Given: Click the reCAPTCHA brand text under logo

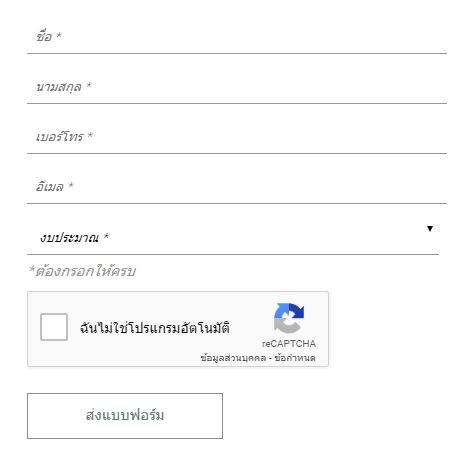Looking at the screenshot, I should pyautogui.click(x=289, y=343).
